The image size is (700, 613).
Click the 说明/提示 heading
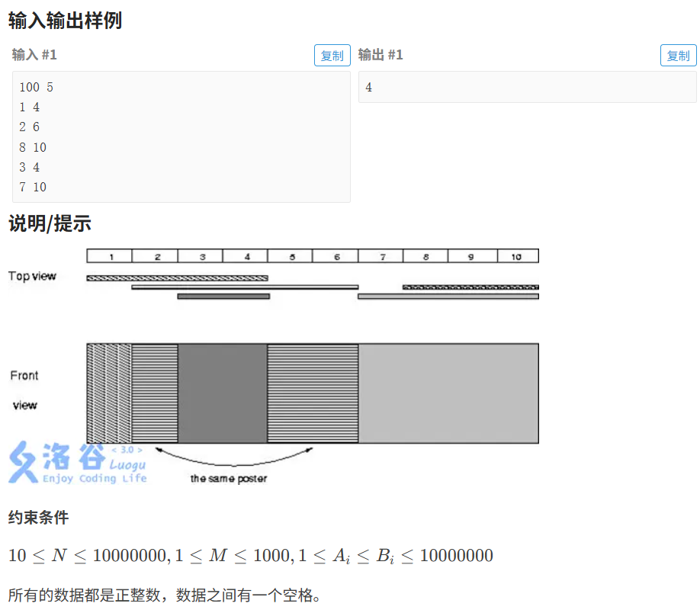click(50, 223)
